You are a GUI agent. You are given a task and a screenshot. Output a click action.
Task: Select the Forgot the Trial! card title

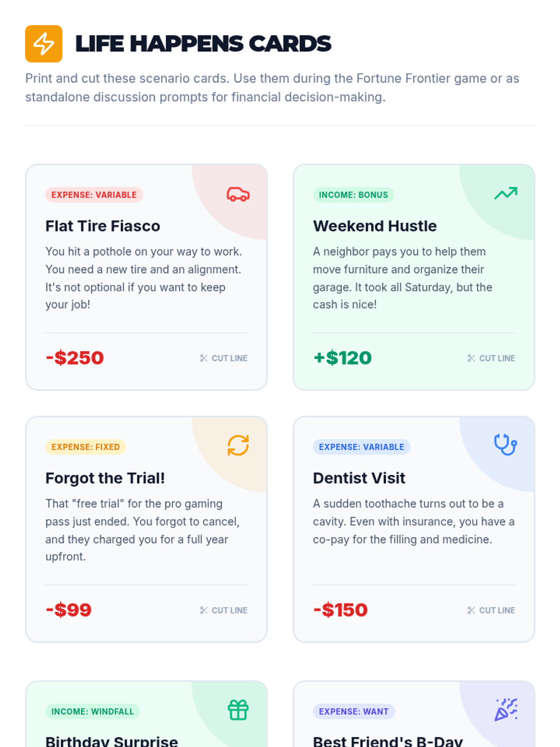tap(105, 478)
